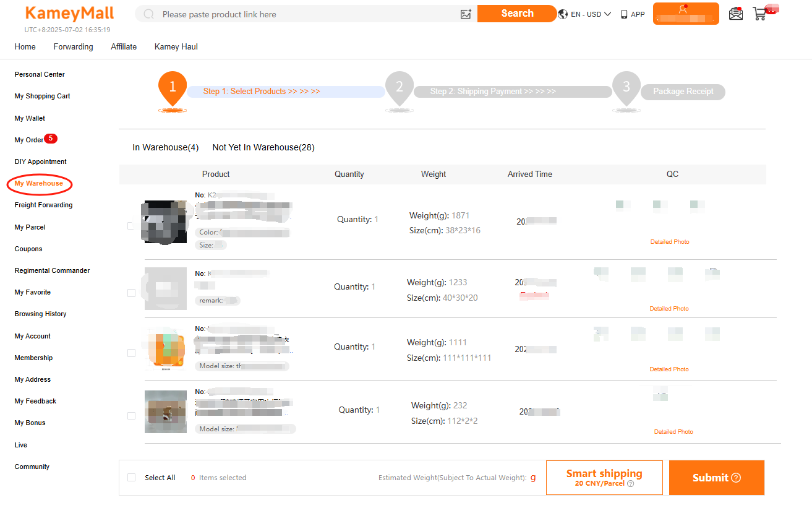Open the APP phone icon

(624, 14)
